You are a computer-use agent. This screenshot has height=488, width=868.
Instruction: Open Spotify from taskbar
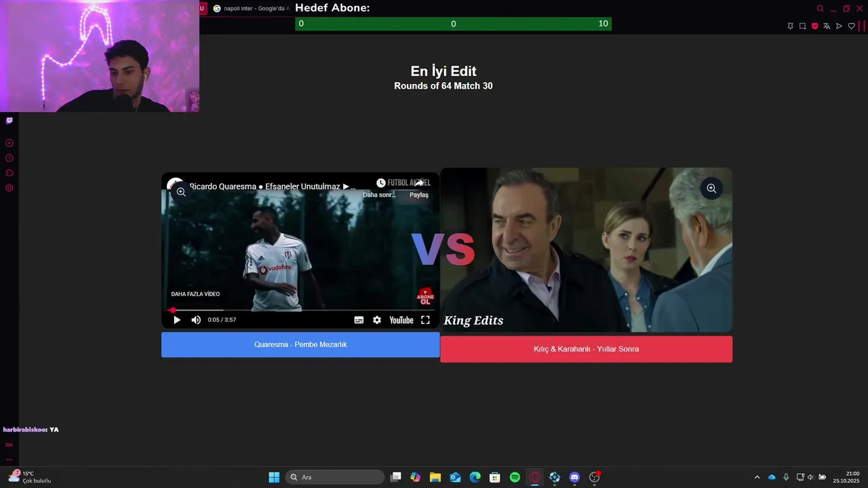(515, 477)
